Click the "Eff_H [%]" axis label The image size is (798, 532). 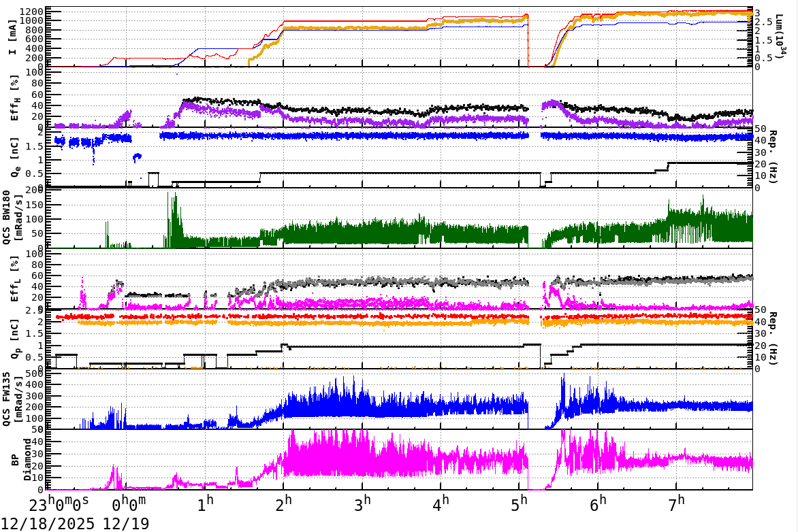[14, 98]
